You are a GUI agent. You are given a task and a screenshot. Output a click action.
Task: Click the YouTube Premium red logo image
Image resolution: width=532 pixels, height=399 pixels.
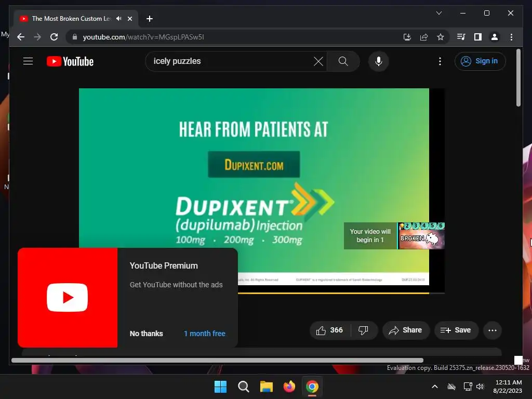tap(68, 298)
